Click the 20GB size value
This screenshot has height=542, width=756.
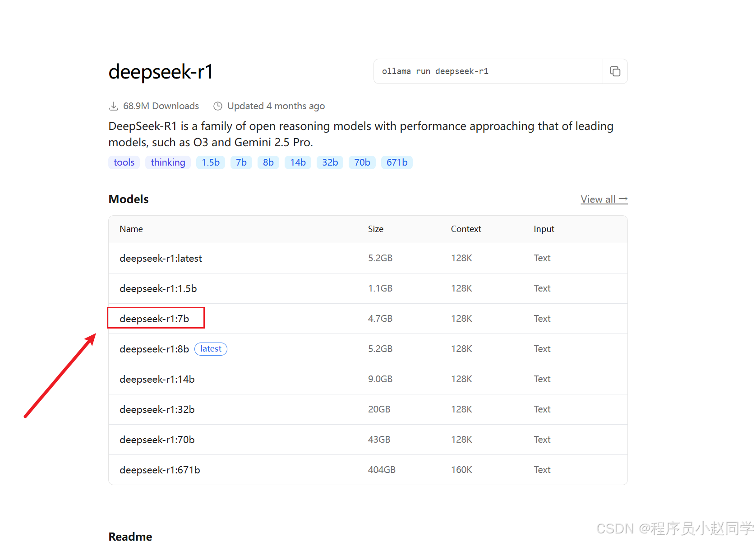[379, 409]
